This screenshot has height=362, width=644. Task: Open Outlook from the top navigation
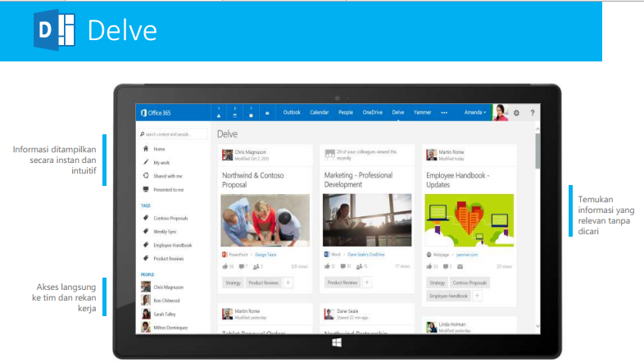click(292, 112)
